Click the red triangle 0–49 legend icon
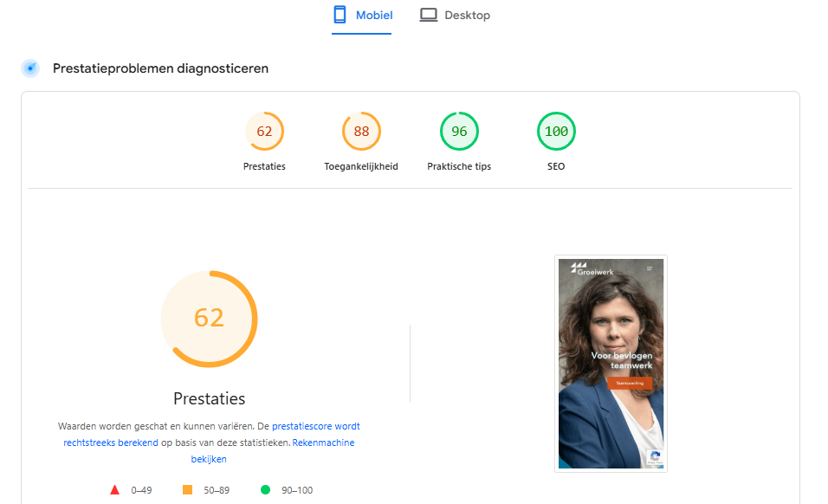This screenshot has width=828, height=504. click(x=114, y=490)
